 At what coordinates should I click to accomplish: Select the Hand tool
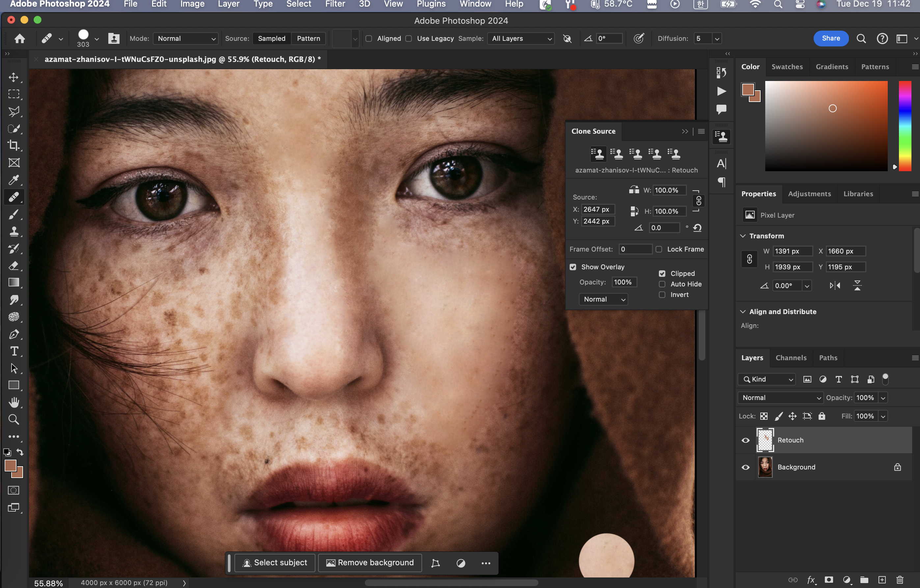[14, 402]
